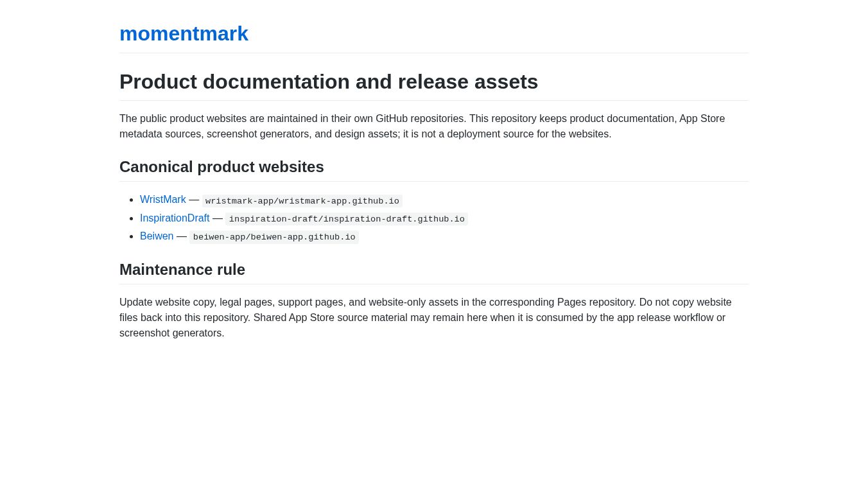Click the beiwen-app.github.io code snippet
This screenshot has width=868, height=488.
coord(274,237)
